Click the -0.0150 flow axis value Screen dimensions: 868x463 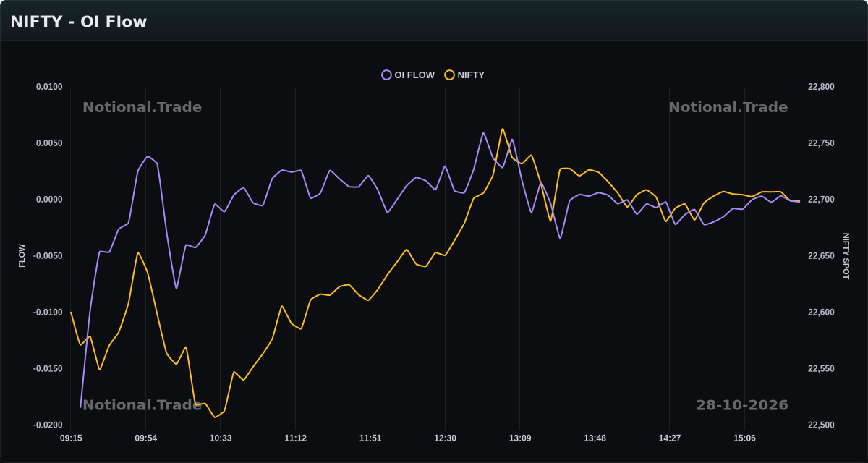pyautogui.click(x=48, y=369)
